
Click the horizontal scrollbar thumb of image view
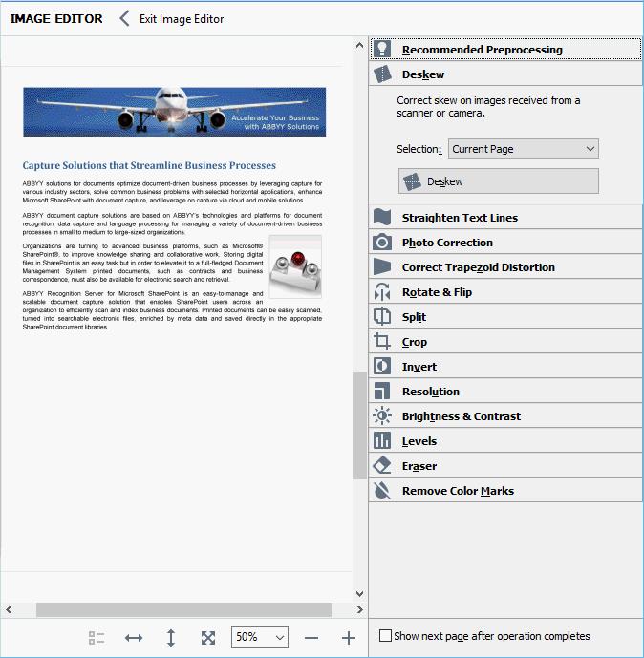183,609
